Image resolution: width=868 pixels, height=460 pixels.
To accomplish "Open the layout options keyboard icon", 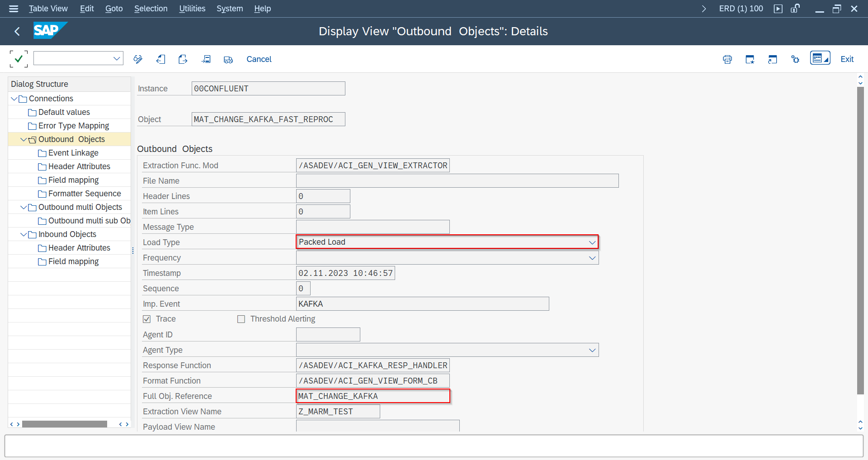I will pos(820,58).
